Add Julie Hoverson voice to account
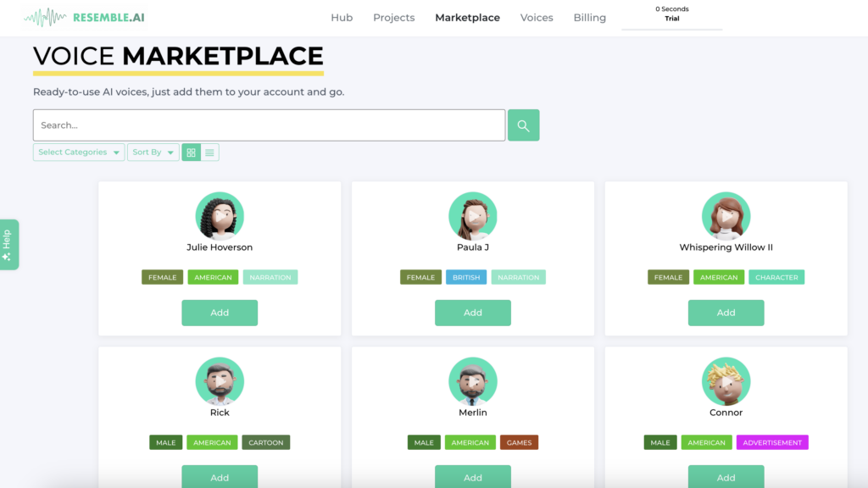The image size is (868, 488). pos(220,313)
